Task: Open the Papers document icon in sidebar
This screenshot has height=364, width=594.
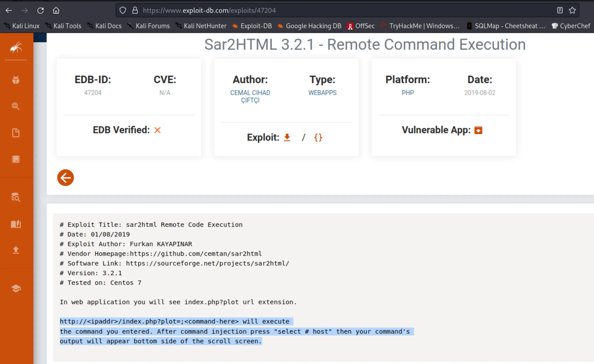Action: tap(16, 133)
